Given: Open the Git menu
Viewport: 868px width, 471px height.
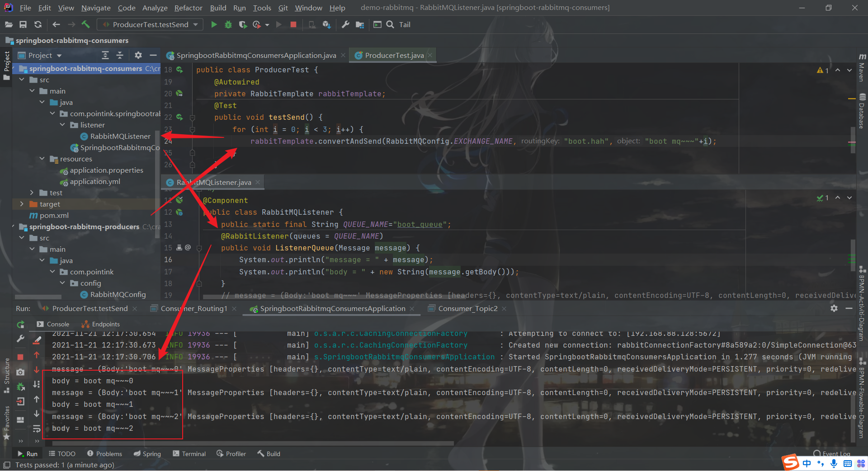Looking at the screenshot, I should coord(283,8).
